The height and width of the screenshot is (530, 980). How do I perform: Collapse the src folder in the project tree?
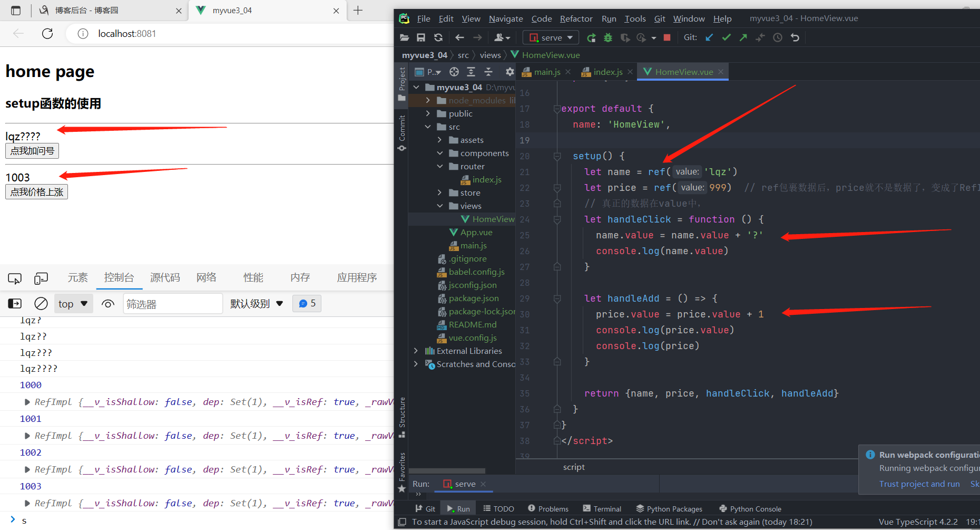pos(428,127)
